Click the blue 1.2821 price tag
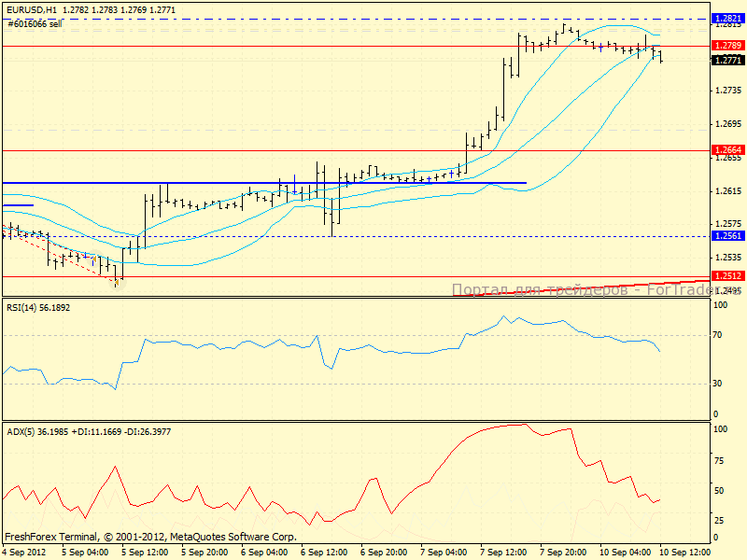 coord(727,19)
